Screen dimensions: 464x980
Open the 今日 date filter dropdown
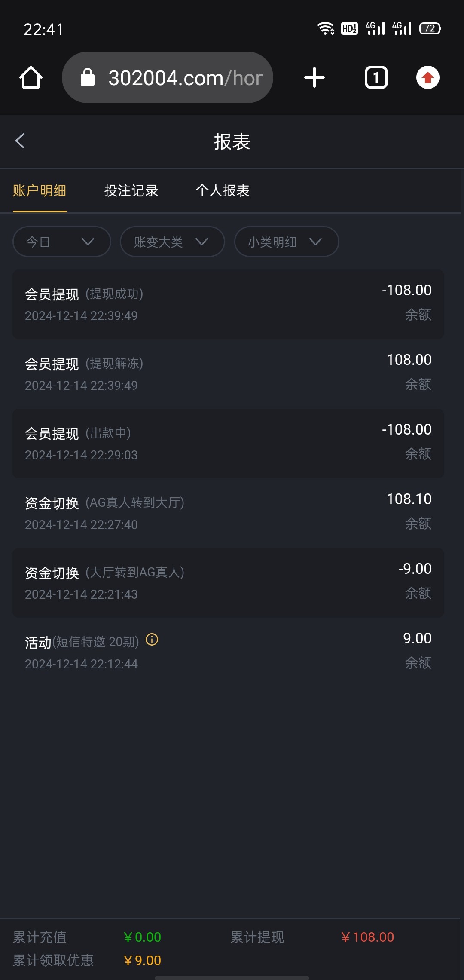(x=62, y=242)
